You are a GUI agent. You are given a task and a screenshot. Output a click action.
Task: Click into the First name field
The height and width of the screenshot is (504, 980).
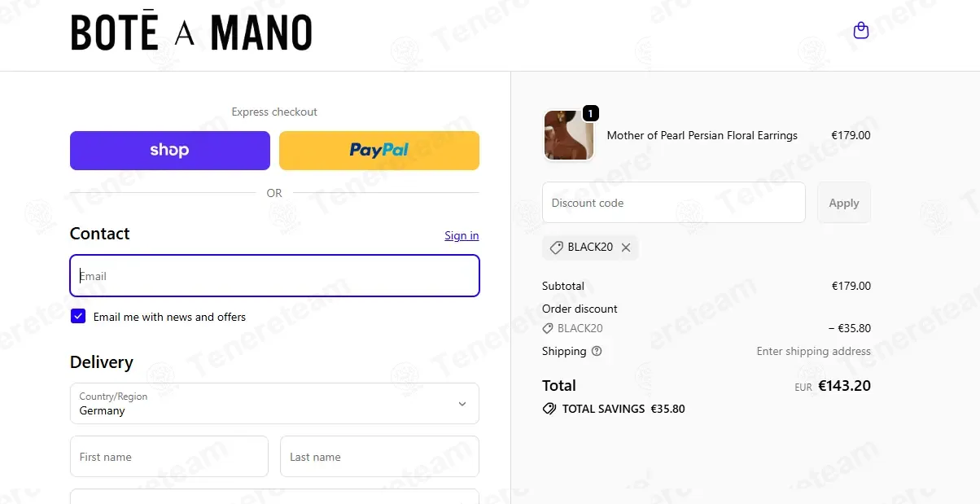[168, 457]
